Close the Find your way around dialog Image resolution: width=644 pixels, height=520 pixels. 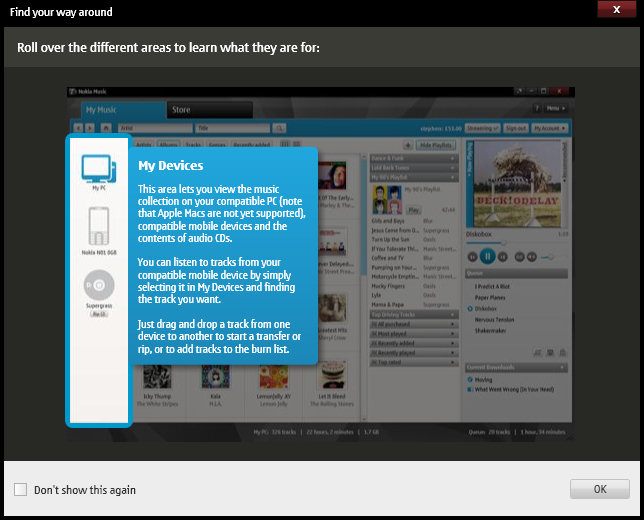611,10
